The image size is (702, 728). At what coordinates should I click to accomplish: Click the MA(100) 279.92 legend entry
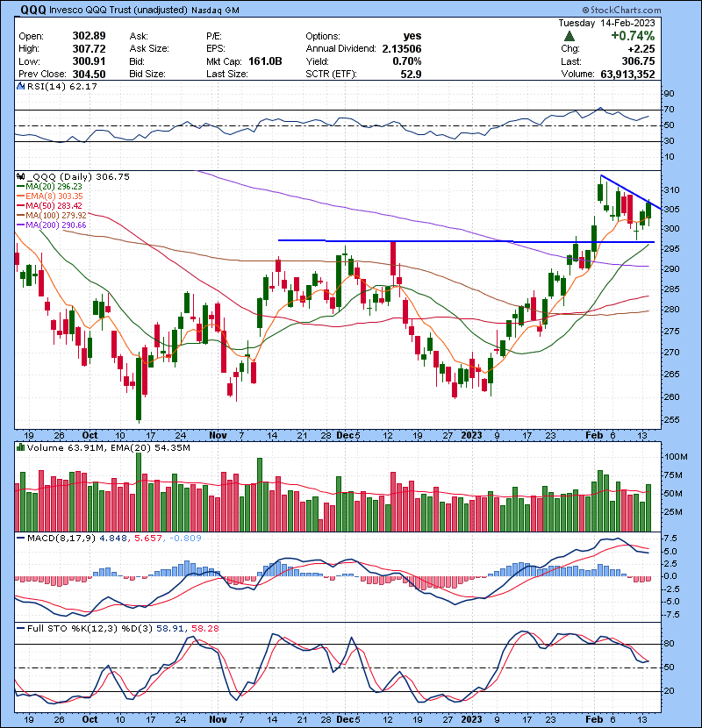tap(56, 216)
